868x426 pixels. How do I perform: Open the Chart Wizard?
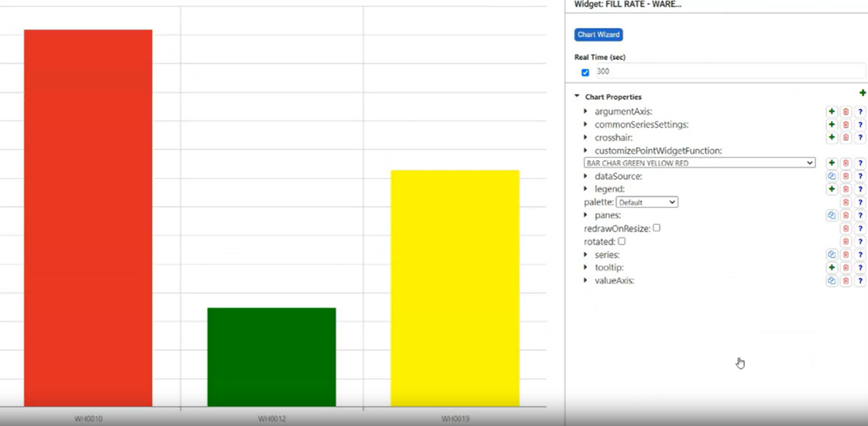pyautogui.click(x=598, y=35)
